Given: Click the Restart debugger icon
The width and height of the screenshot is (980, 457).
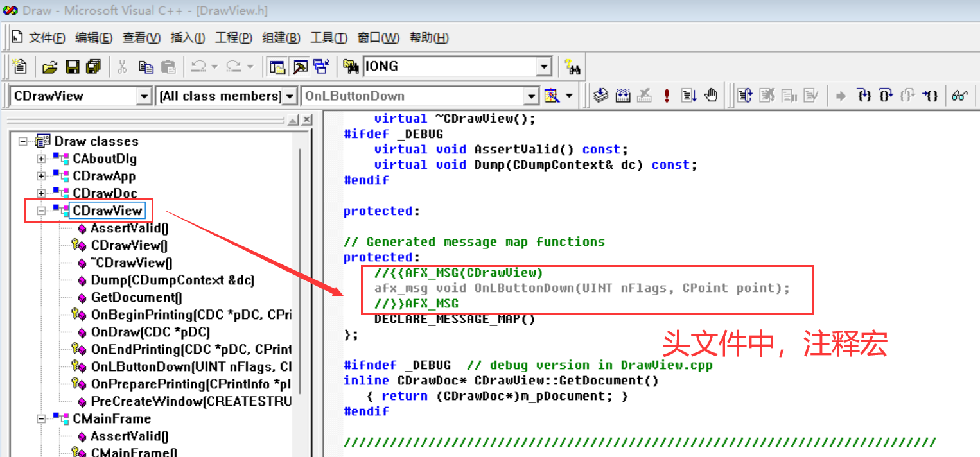Looking at the screenshot, I should point(745,96).
